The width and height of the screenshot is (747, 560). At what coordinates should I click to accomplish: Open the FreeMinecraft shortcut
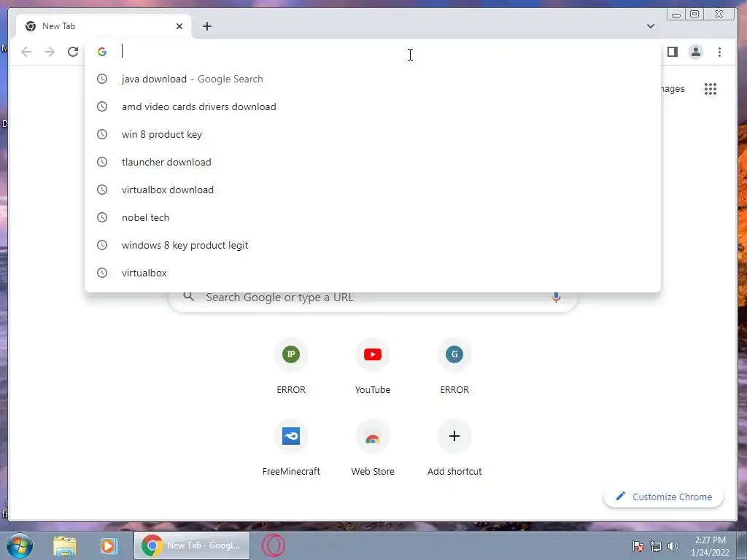click(x=291, y=448)
